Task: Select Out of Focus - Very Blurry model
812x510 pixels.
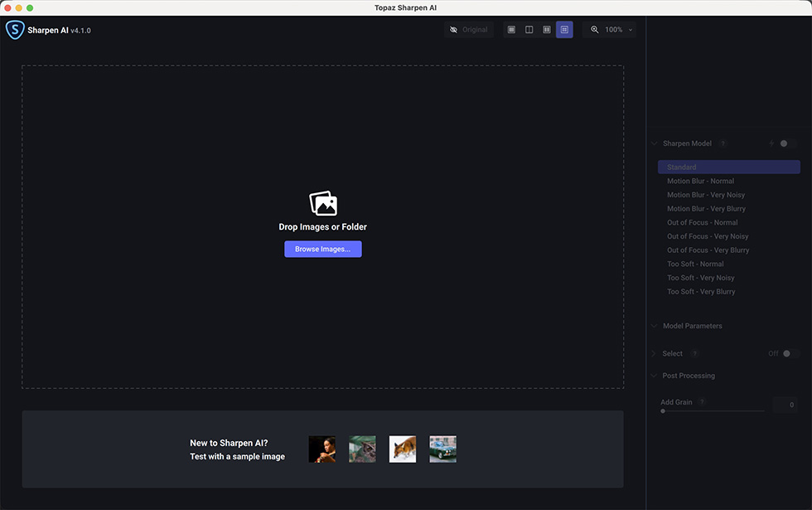Action: [x=728, y=250]
